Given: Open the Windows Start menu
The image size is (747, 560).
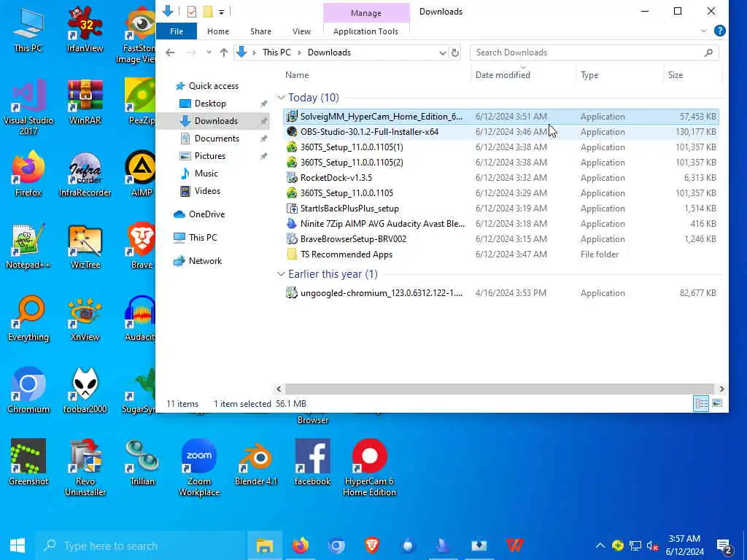Looking at the screenshot, I should [x=18, y=545].
